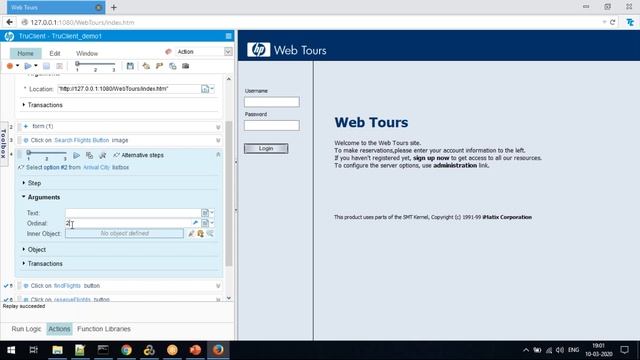Click the Location argument editor icon
This screenshot has width=640, height=360.
coord(205,89)
